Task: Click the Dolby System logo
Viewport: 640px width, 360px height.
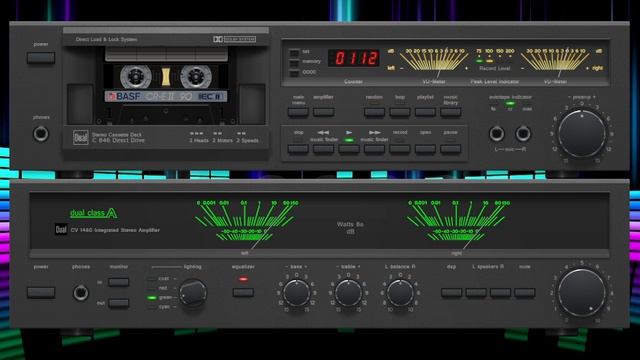Action: click(x=234, y=39)
